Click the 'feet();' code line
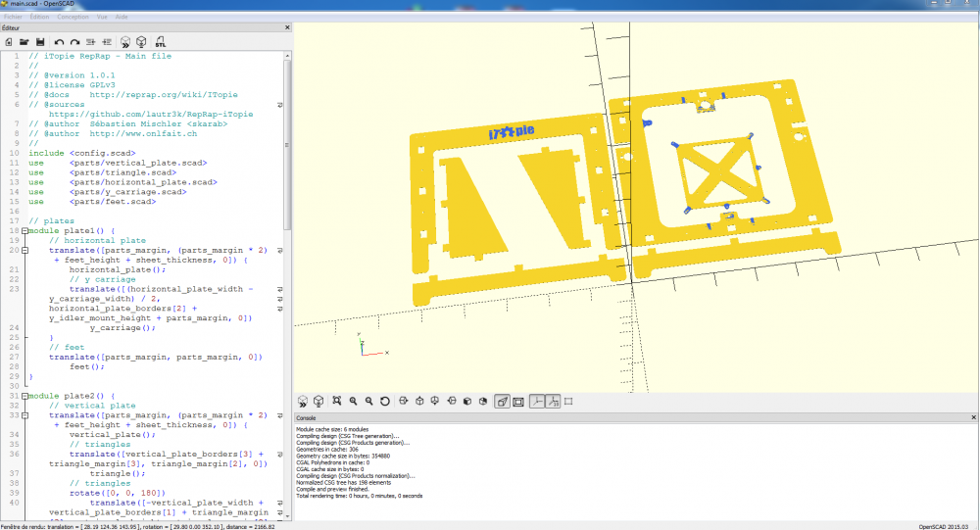The height and width of the screenshot is (530, 980). (87, 366)
